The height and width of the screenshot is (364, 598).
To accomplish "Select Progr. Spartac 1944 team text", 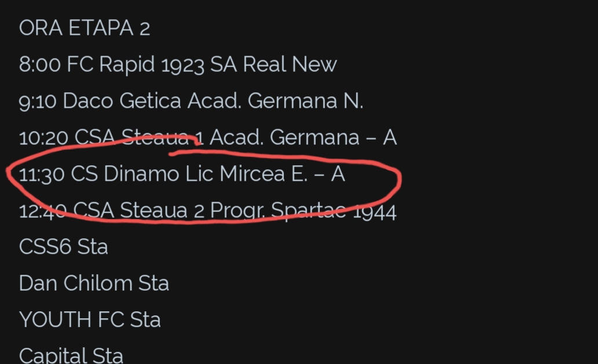I will (x=303, y=211).
